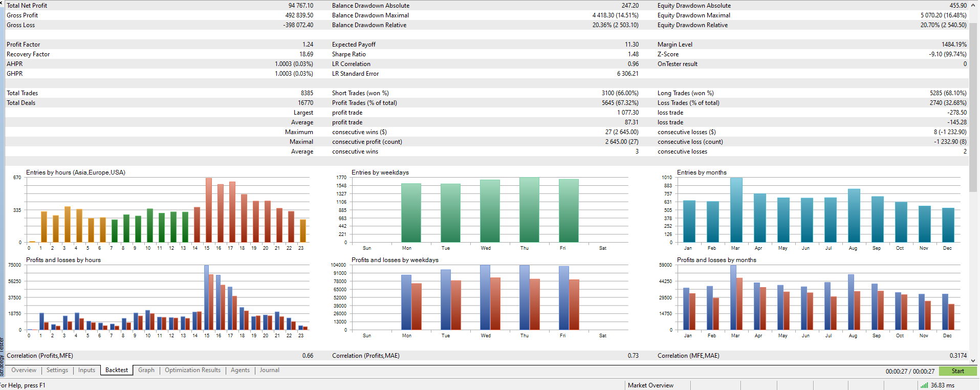Image resolution: width=980 pixels, height=390 pixels.
Task: Click Balance Drawdown Absolute label
Action: tap(371, 6)
